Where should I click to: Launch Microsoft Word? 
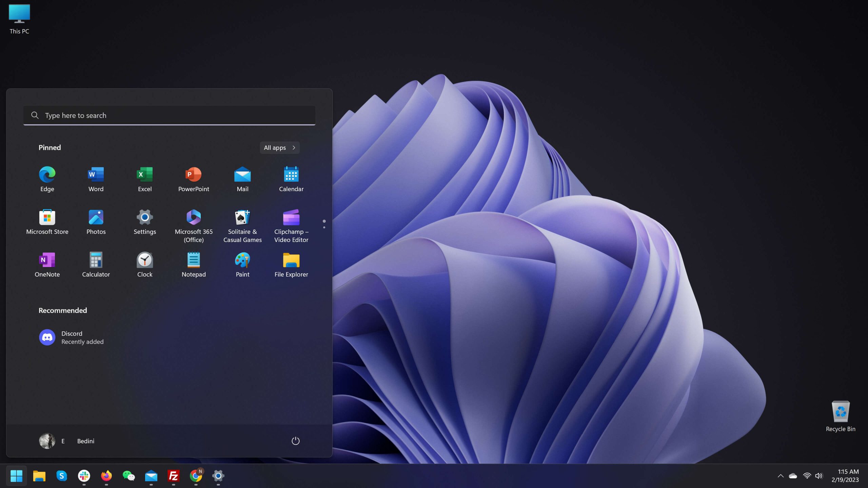tap(95, 178)
